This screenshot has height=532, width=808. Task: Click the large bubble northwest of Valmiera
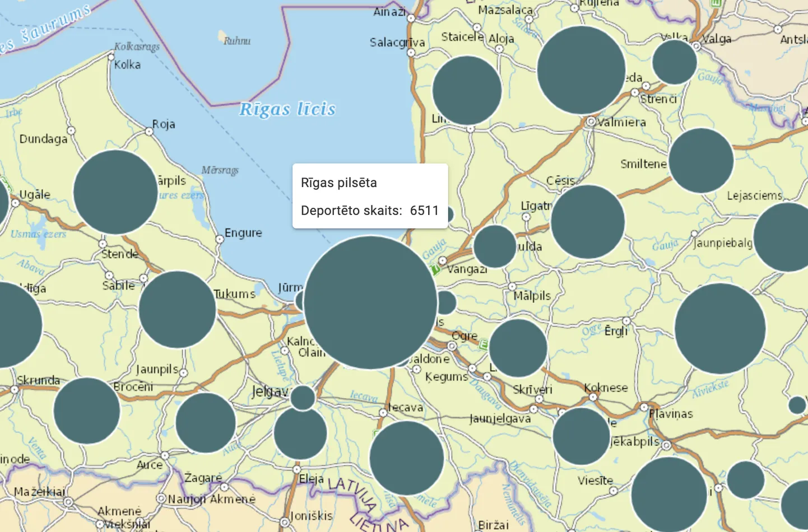click(x=581, y=70)
